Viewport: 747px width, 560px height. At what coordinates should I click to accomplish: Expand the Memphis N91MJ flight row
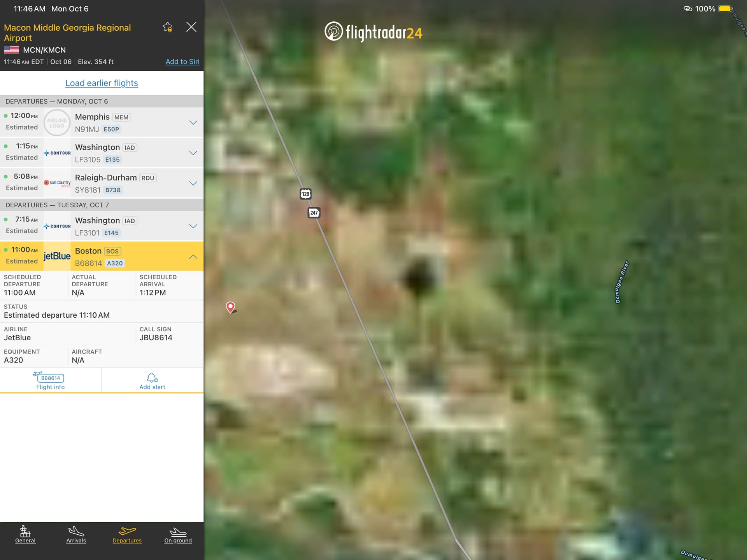(x=193, y=122)
